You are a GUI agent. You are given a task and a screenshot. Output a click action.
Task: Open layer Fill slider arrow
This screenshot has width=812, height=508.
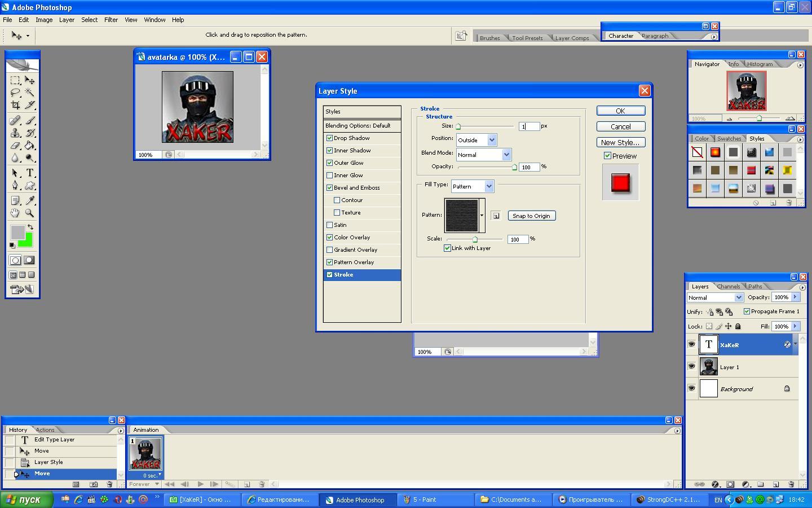(x=796, y=326)
